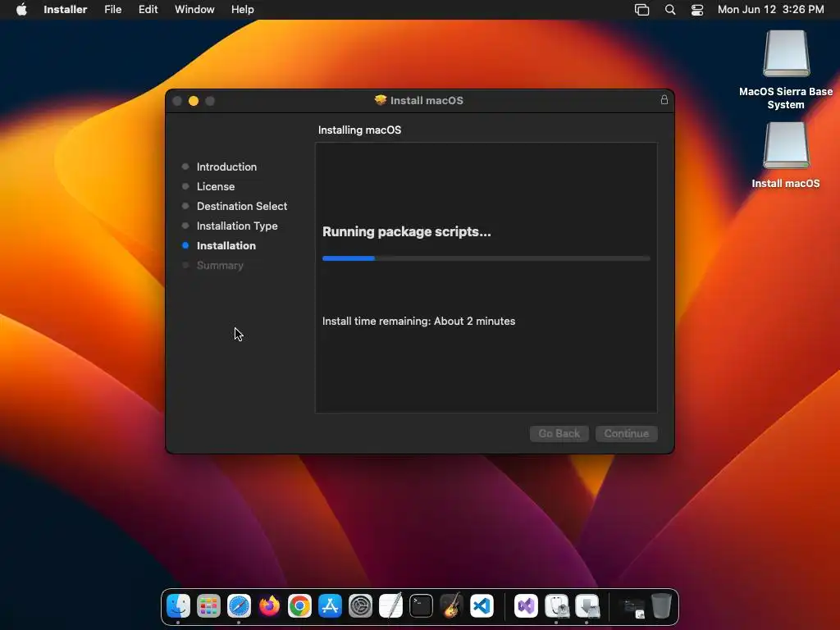This screenshot has width=840, height=630.
Task: Click the 'MacOS Sierra Base System' label
Action: click(x=786, y=98)
